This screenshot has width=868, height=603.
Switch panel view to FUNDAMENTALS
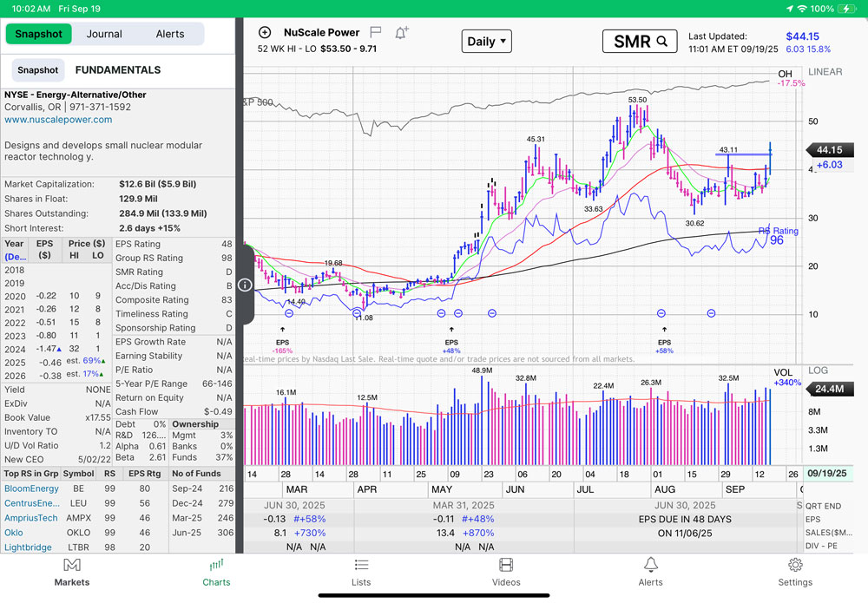click(117, 70)
